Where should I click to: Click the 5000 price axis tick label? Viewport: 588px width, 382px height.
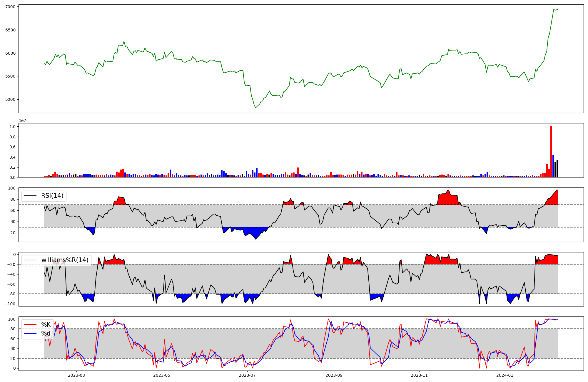11,99
